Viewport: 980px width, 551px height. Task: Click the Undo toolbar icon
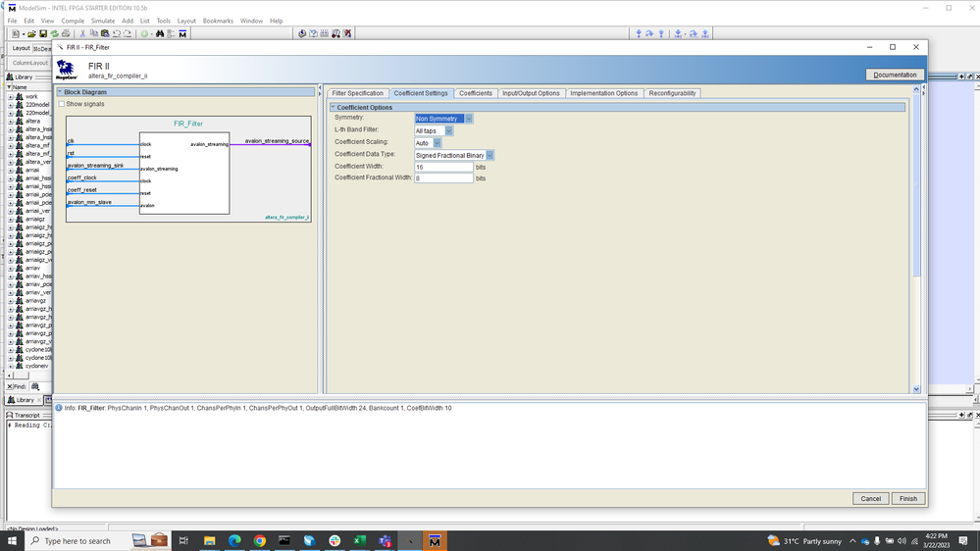pyautogui.click(x=117, y=33)
